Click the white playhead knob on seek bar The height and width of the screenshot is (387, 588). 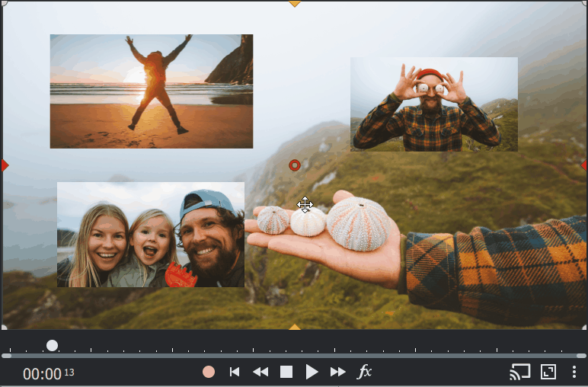(52, 346)
